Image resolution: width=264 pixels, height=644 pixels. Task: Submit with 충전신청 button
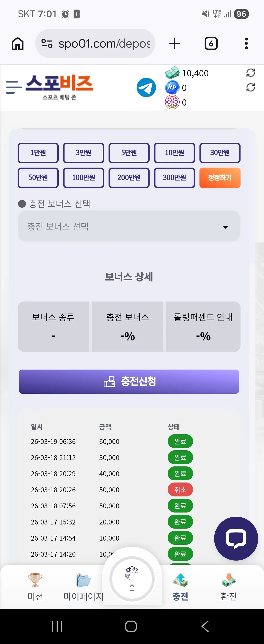tap(129, 382)
